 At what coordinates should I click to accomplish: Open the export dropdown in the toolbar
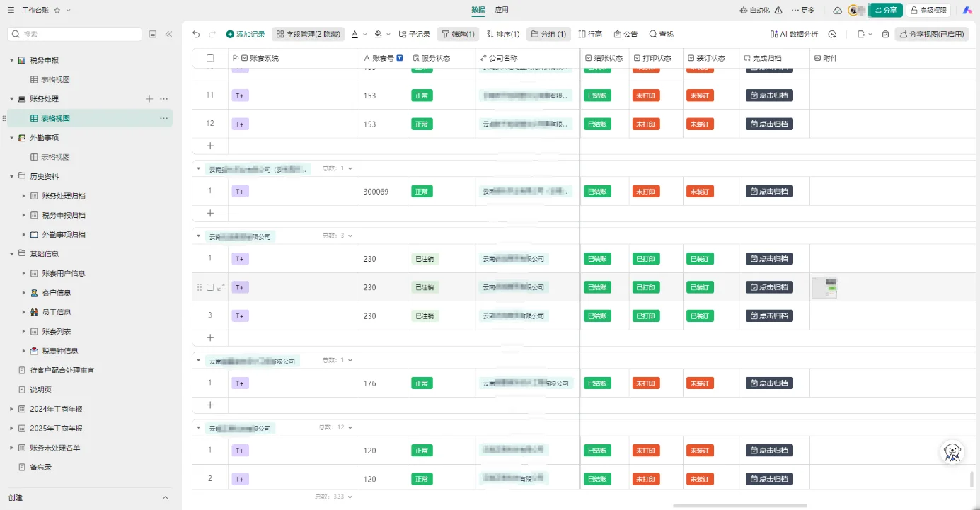864,34
